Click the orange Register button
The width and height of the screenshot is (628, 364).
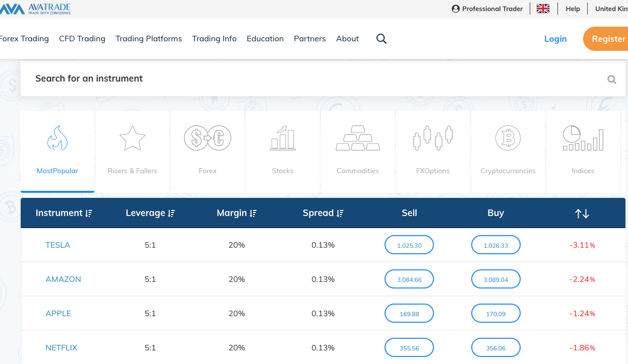[x=606, y=39]
